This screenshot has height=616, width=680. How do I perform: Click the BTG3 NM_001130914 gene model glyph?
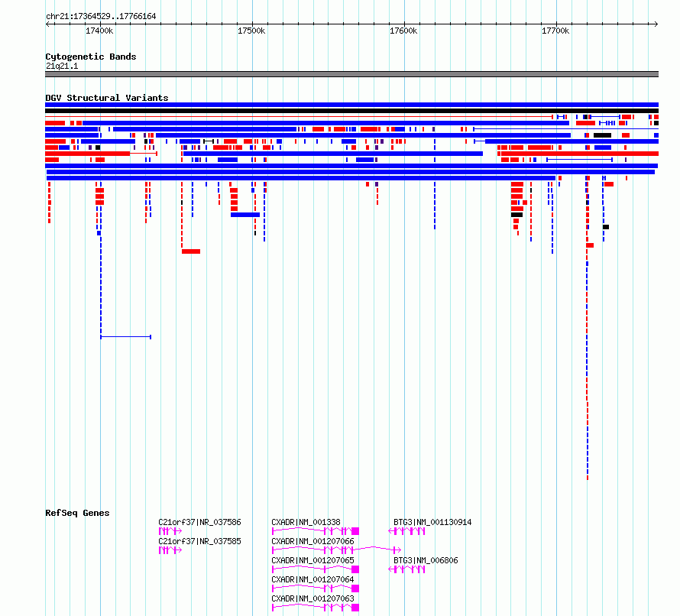(x=406, y=531)
